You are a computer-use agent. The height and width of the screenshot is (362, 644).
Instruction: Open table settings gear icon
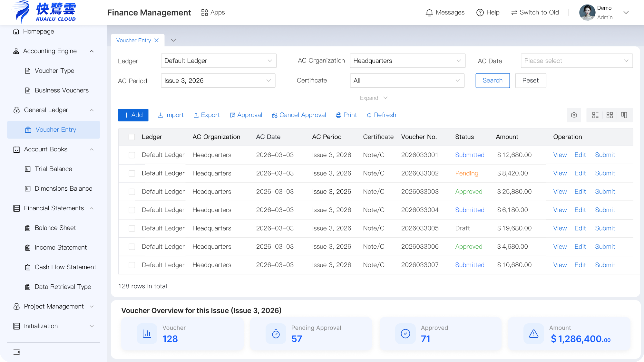click(574, 115)
